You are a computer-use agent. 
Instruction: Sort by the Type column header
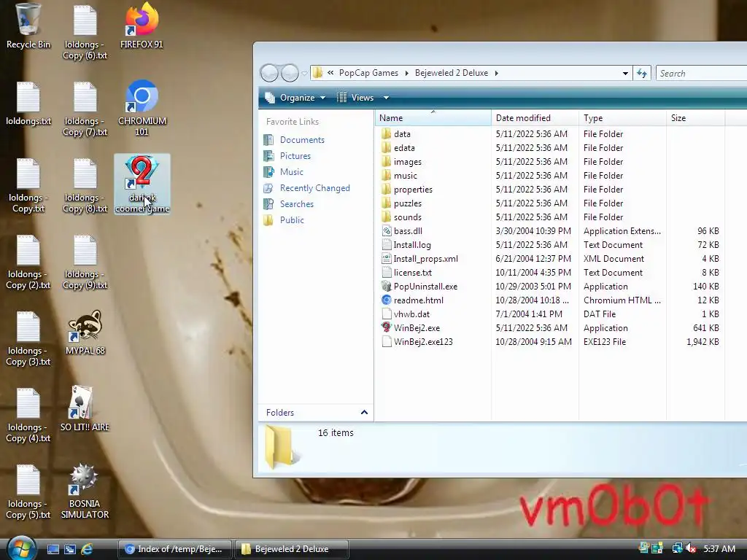pyautogui.click(x=623, y=117)
